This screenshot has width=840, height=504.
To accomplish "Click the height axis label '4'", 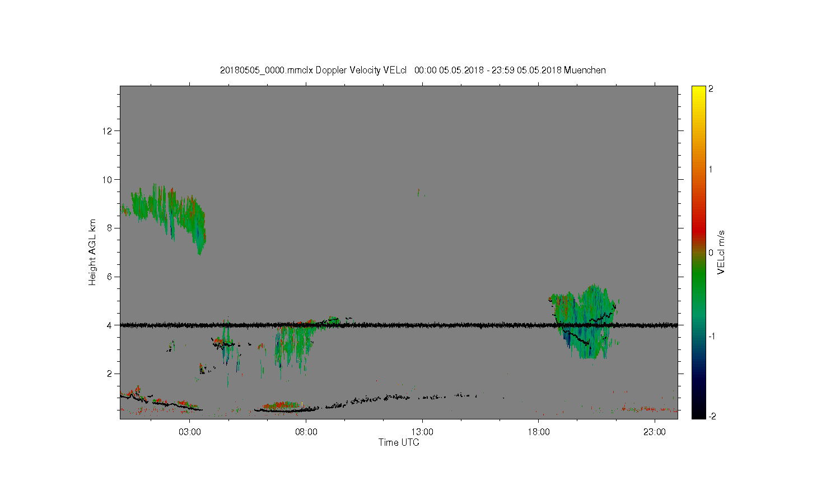I will 110,325.
